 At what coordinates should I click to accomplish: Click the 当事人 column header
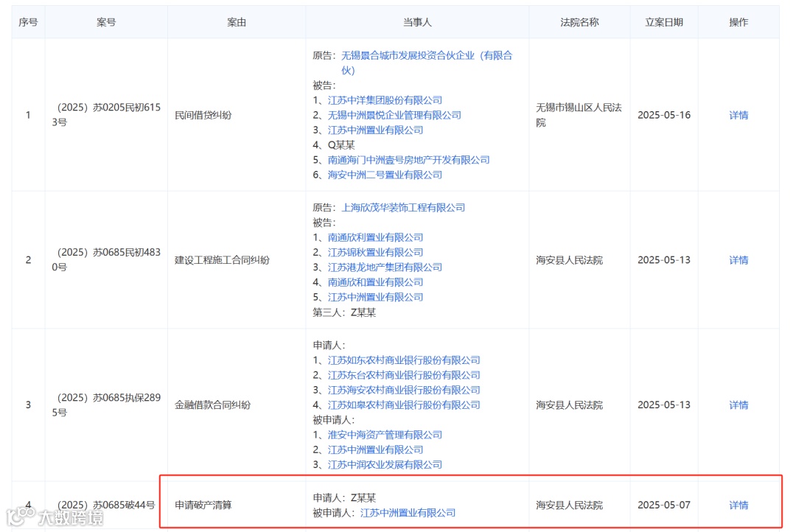(x=417, y=22)
